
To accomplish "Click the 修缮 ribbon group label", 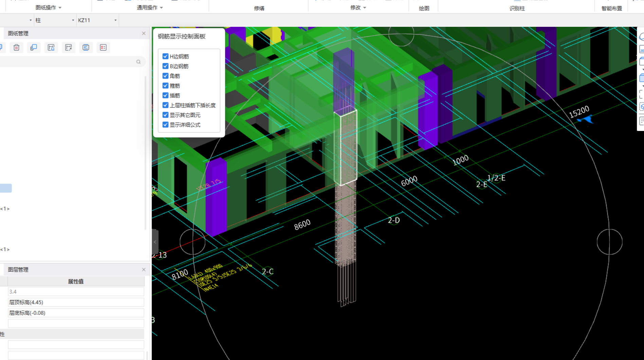I will tap(259, 8).
